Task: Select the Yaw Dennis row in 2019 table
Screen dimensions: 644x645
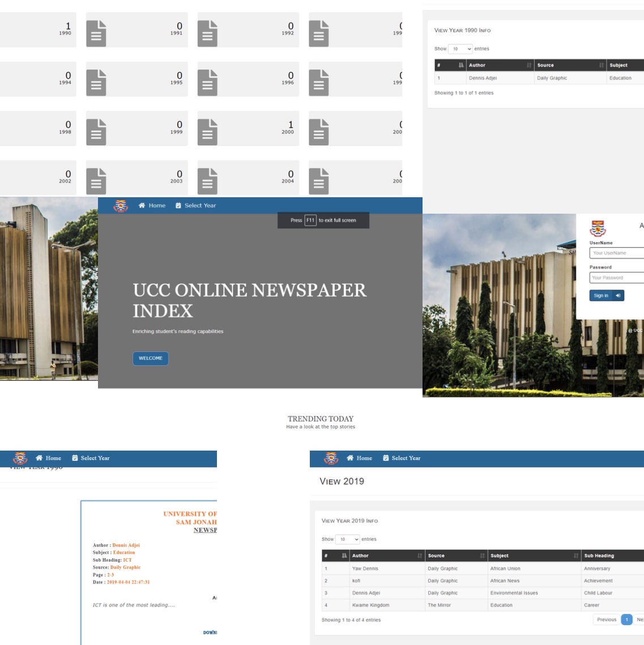Action: (x=483, y=568)
